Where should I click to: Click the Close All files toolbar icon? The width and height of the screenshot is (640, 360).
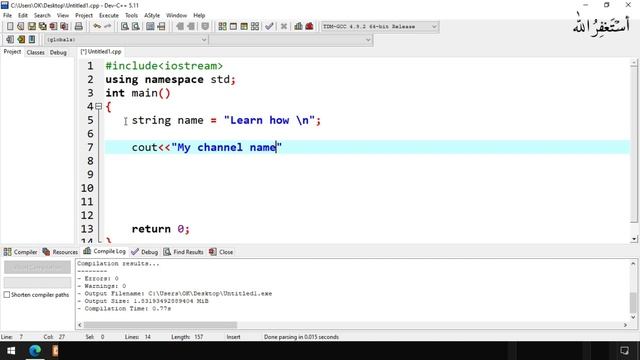(64, 27)
